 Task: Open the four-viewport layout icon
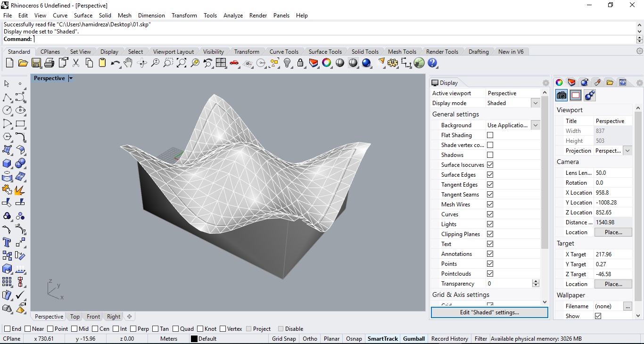(x=222, y=63)
